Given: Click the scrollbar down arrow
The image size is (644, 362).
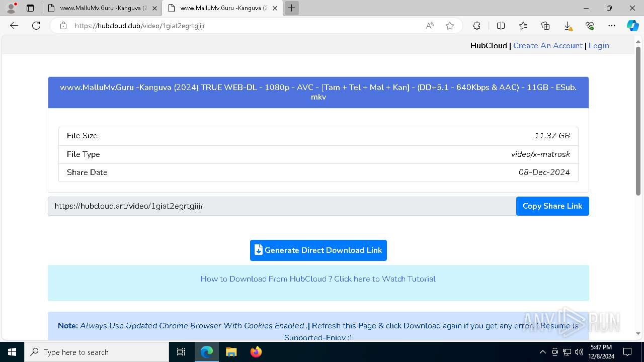Looking at the screenshot, I should point(638,333).
